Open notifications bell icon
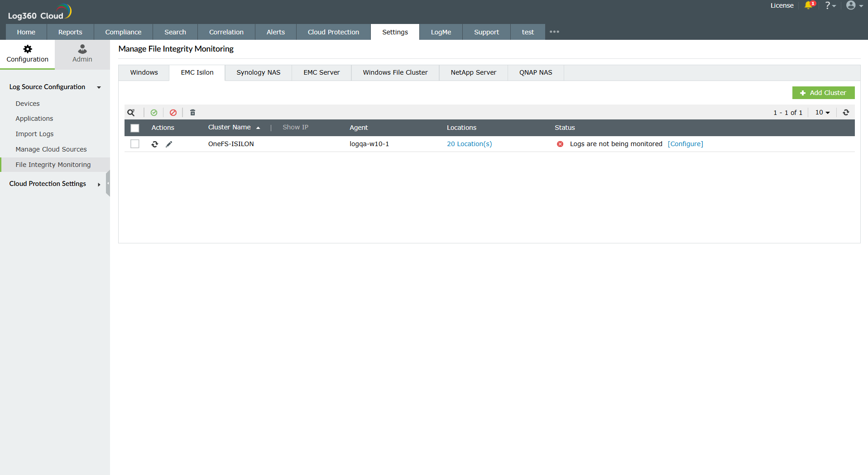 pos(809,5)
